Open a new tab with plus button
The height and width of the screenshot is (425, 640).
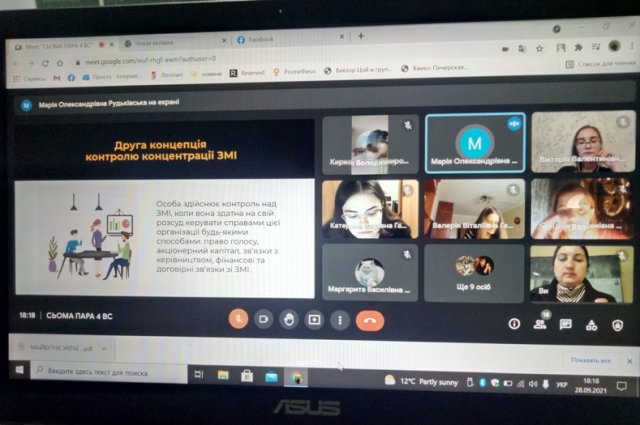coord(361,36)
